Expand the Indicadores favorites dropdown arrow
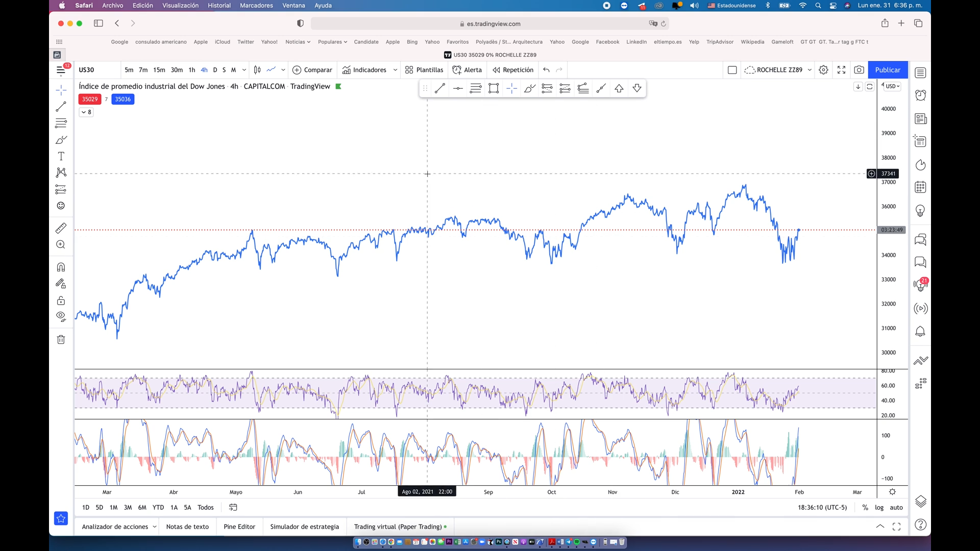This screenshot has width=980, height=551. pos(395,70)
